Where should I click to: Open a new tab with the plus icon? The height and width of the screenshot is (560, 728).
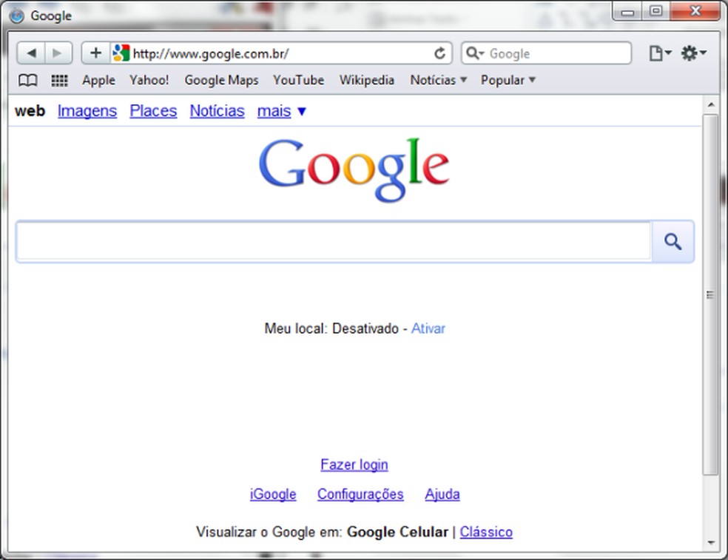point(95,53)
